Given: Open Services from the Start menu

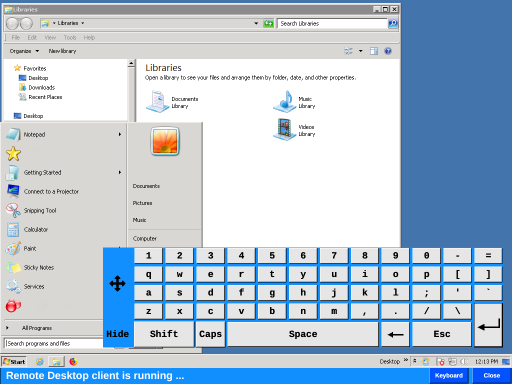Looking at the screenshot, I should click(34, 286).
